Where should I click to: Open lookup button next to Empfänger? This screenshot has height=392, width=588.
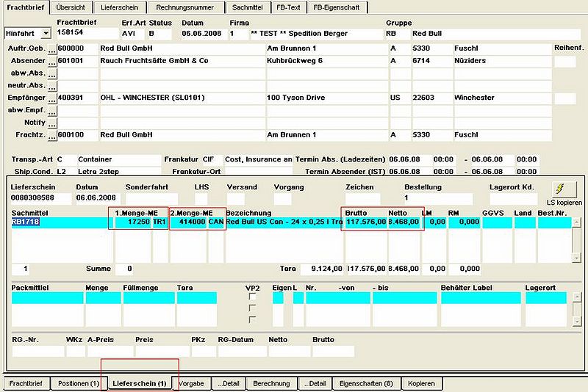(52, 98)
